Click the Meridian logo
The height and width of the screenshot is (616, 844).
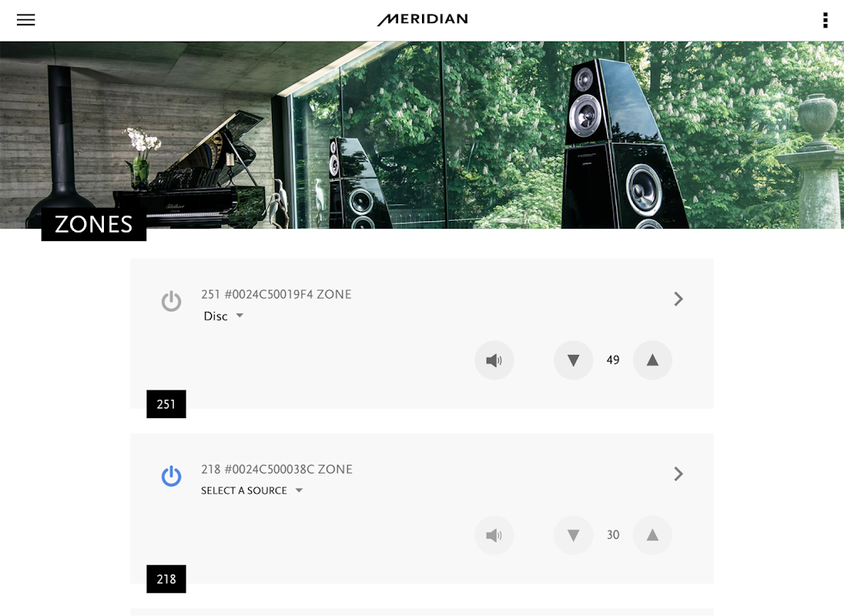[423, 19]
